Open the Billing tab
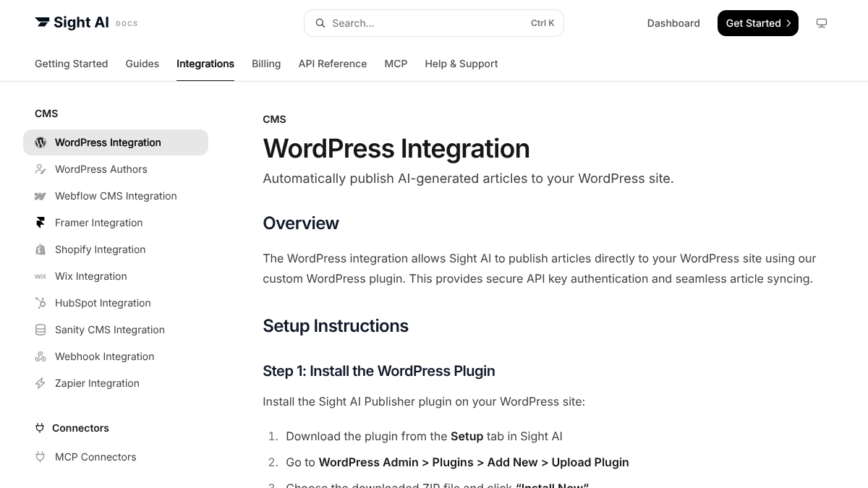Image resolution: width=868 pixels, height=488 pixels. [266, 64]
